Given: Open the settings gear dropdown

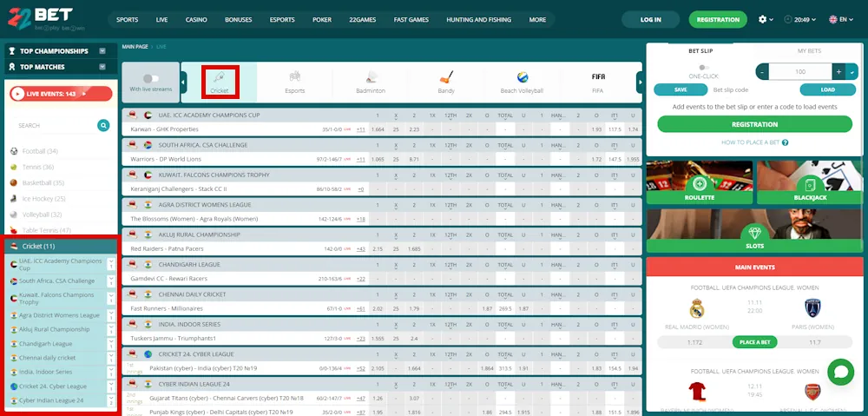Looking at the screenshot, I should coord(765,19).
